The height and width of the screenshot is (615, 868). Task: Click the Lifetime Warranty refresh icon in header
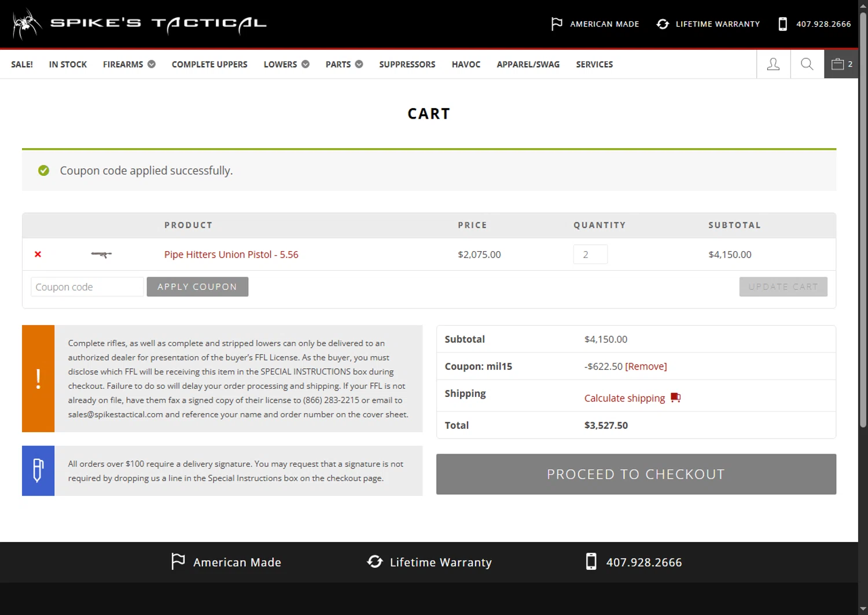pyautogui.click(x=663, y=24)
